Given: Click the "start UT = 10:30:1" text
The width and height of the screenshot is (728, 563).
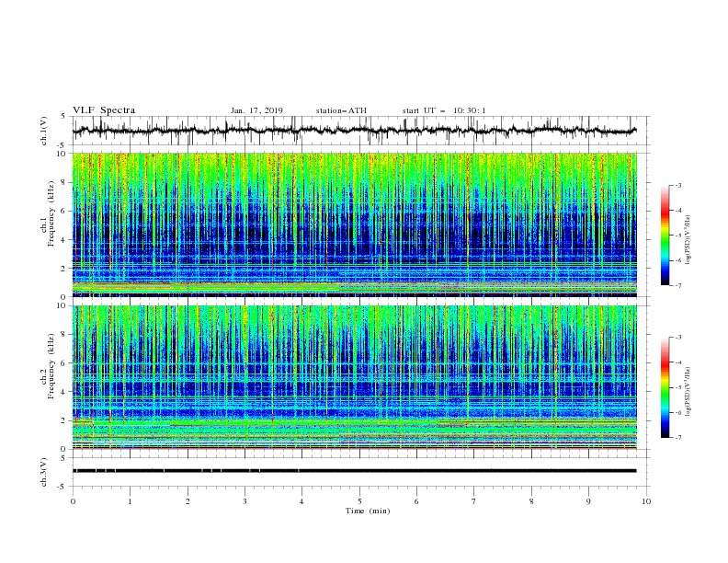Looking at the screenshot, I should [x=443, y=110].
